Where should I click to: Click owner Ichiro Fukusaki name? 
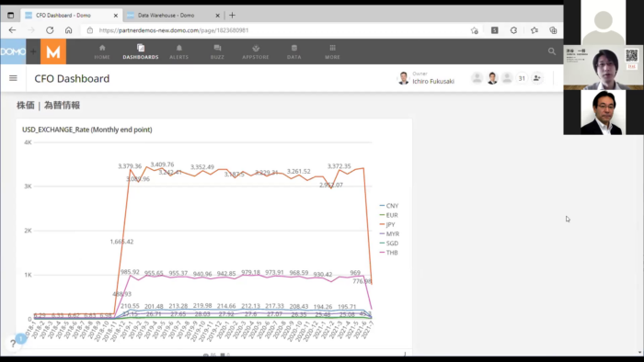[x=433, y=81]
